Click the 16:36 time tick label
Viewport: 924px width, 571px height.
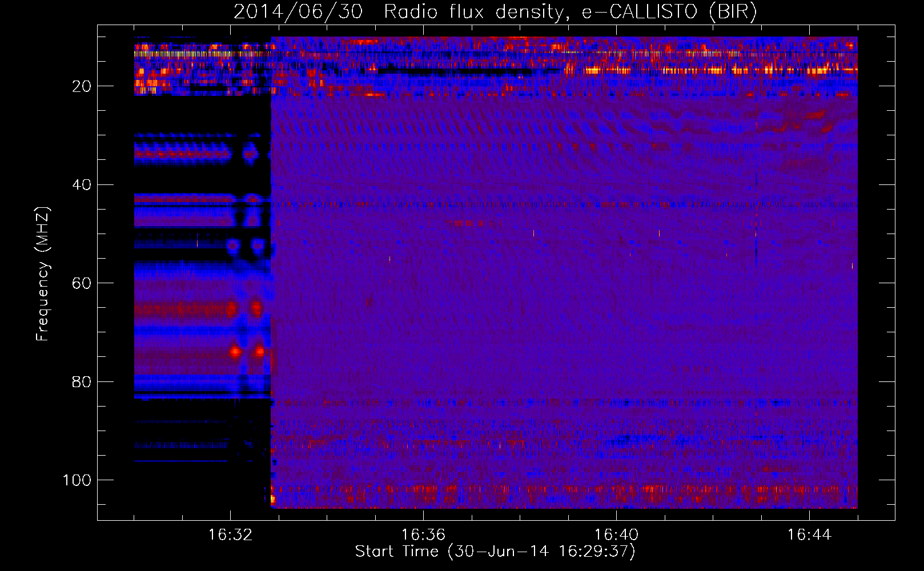pyautogui.click(x=423, y=535)
